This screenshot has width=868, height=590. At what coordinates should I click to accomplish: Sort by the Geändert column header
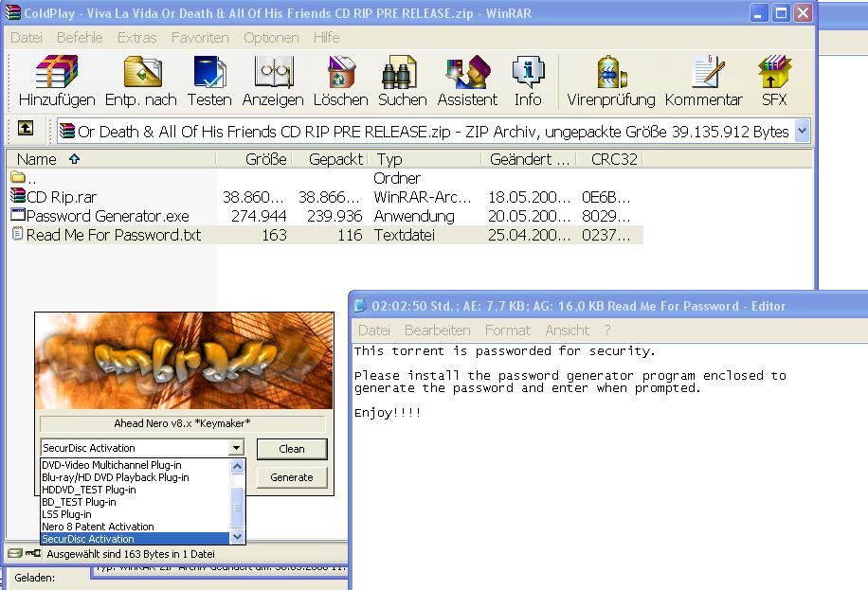click(x=529, y=159)
